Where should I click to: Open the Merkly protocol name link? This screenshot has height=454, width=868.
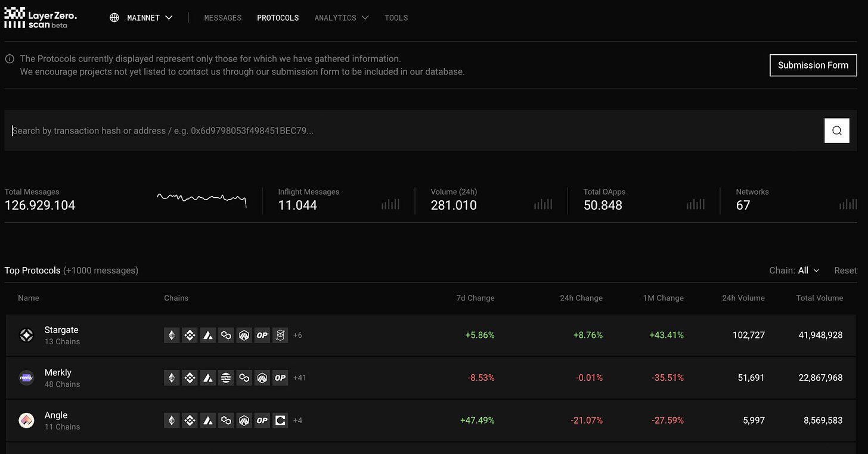point(58,373)
